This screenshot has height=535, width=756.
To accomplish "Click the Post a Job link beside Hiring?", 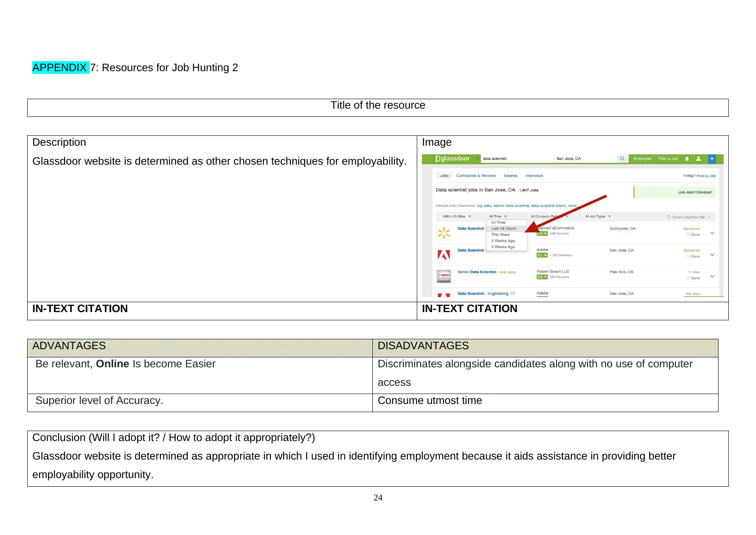I will (706, 175).
